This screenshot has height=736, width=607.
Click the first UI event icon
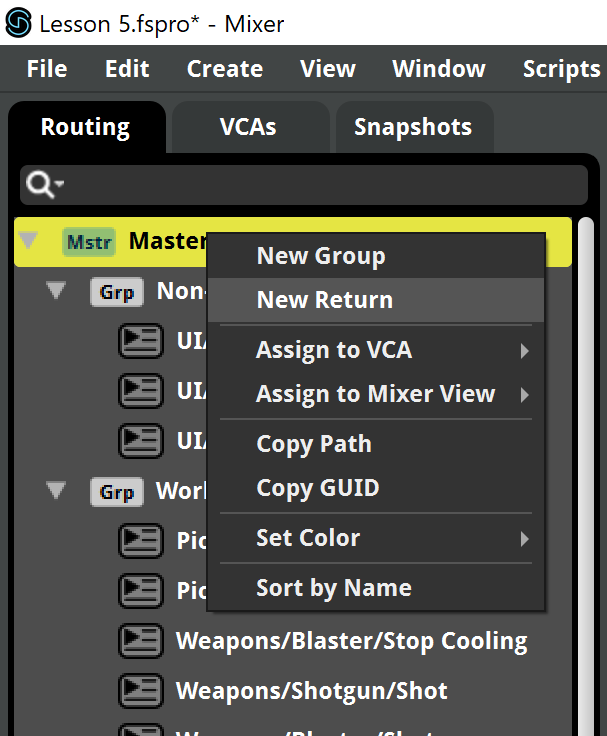(141, 341)
